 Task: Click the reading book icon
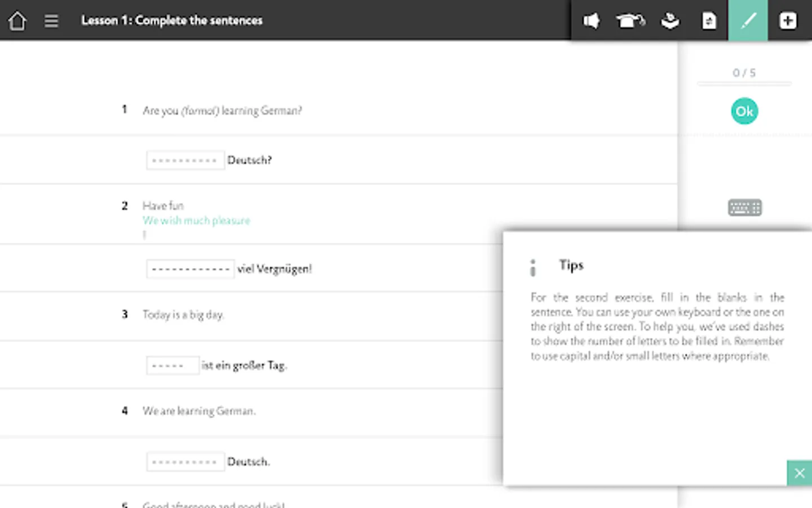coord(670,21)
